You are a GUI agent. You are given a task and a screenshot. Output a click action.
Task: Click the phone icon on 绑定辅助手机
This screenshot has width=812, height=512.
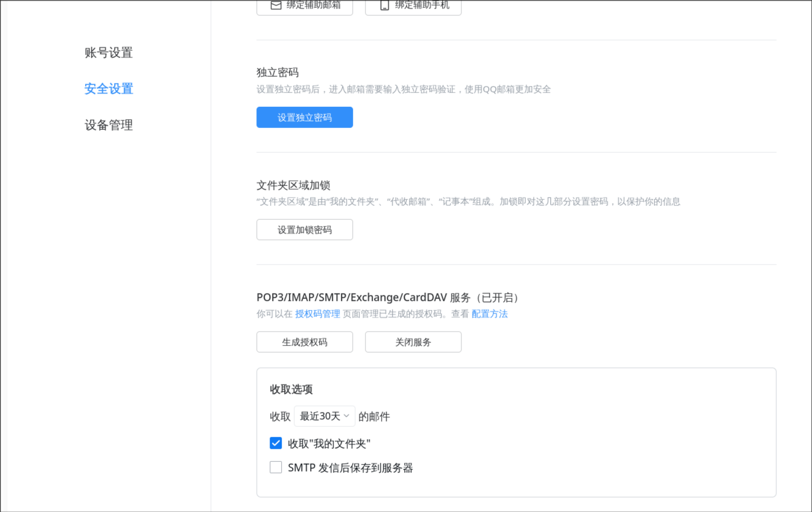pos(384,5)
